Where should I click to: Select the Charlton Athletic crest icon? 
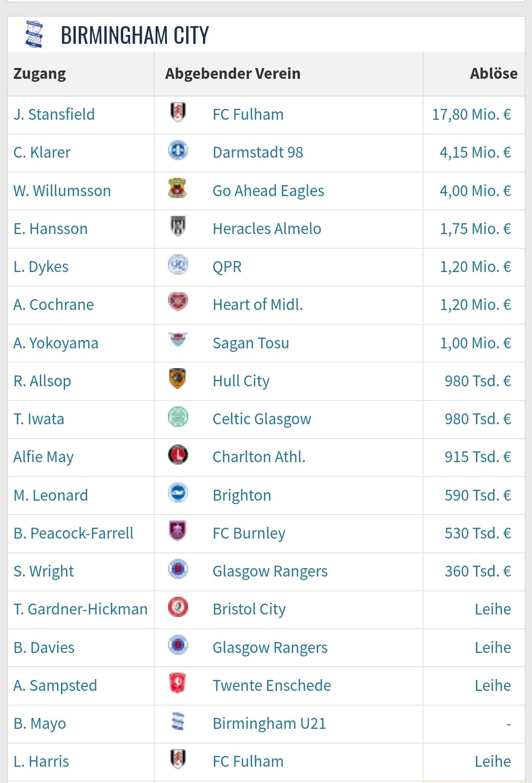178,454
